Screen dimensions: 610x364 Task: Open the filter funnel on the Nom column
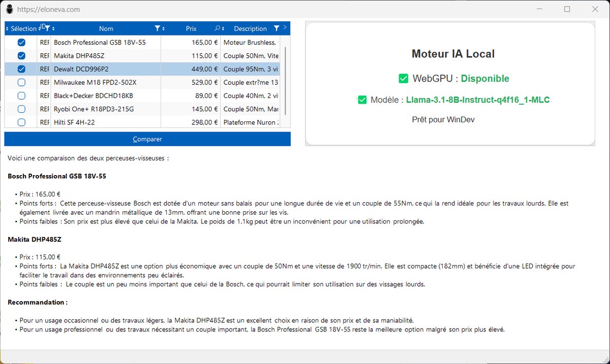point(158,28)
